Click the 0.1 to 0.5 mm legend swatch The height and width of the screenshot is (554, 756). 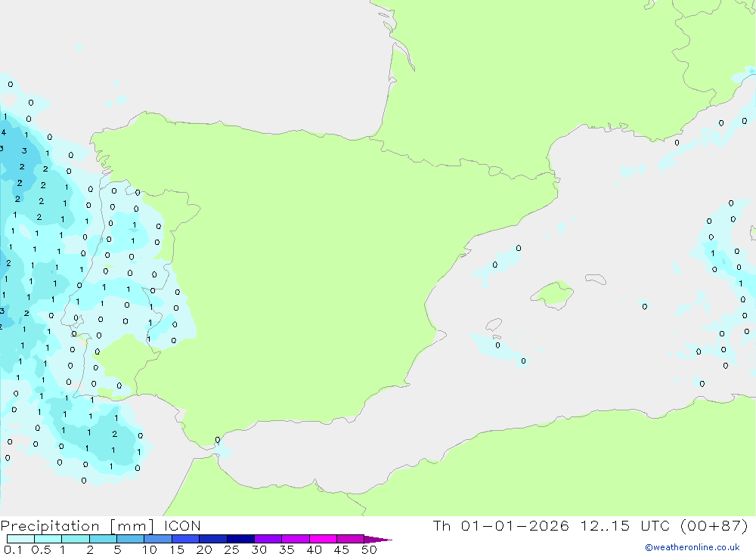coord(20,539)
